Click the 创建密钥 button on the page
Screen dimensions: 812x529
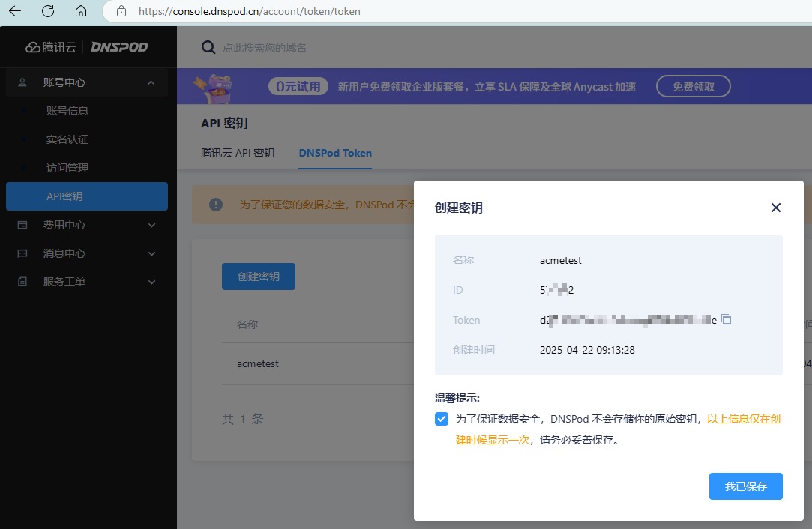[259, 276]
